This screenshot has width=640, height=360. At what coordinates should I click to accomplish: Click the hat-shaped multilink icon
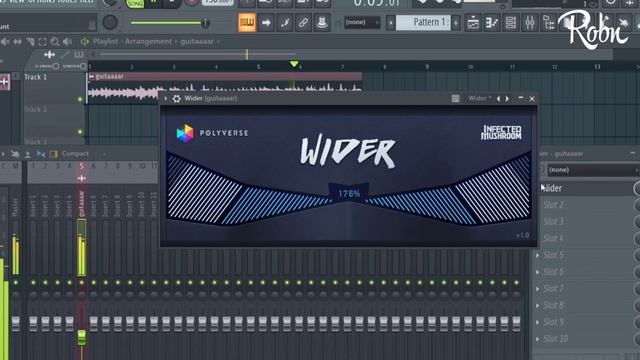click(x=322, y=22)
